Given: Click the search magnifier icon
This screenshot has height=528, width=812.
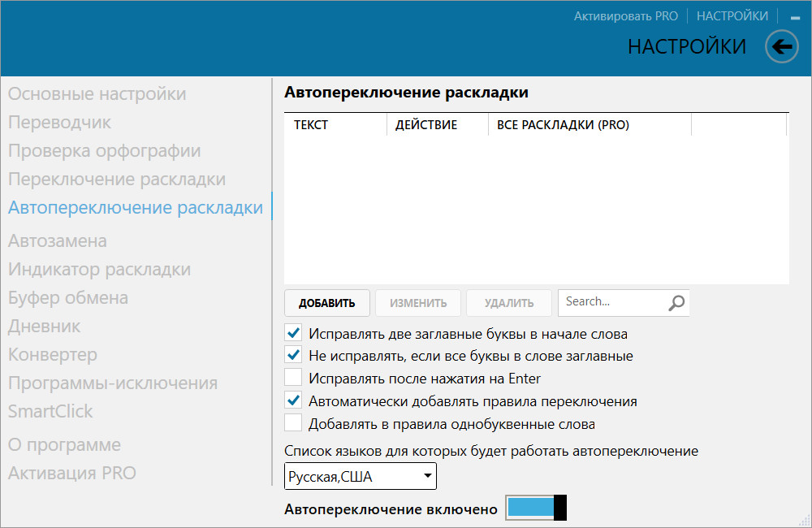Looking at the screenshot, I should click(676, 303).
